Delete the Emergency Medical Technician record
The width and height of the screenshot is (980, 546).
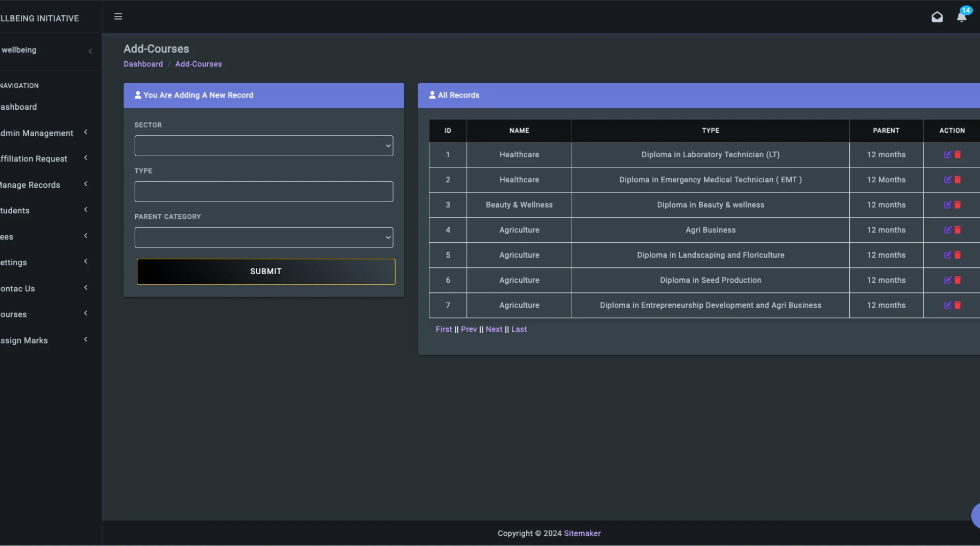(x=958, y=180)
